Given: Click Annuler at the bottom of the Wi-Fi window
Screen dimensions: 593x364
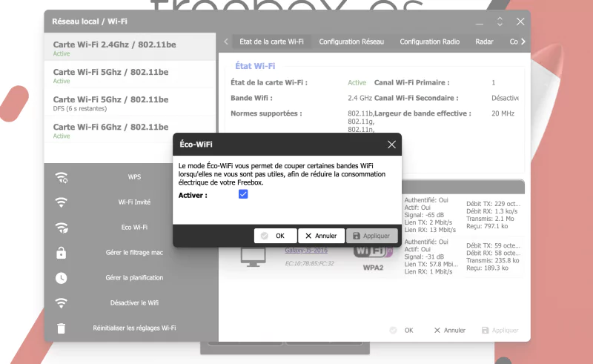Looking at the screenshot, I should click(450, 331).
